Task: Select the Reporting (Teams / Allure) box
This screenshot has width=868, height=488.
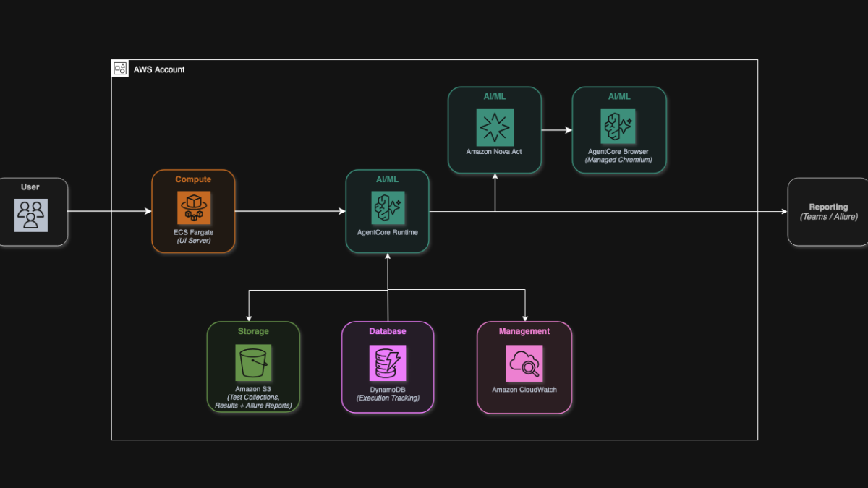Action: [x=828, y=212]
